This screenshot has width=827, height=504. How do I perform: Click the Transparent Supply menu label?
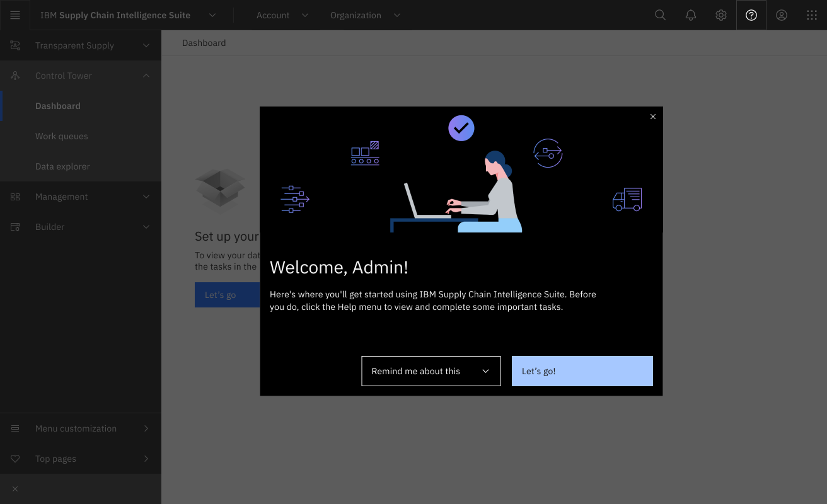point(74,45)
